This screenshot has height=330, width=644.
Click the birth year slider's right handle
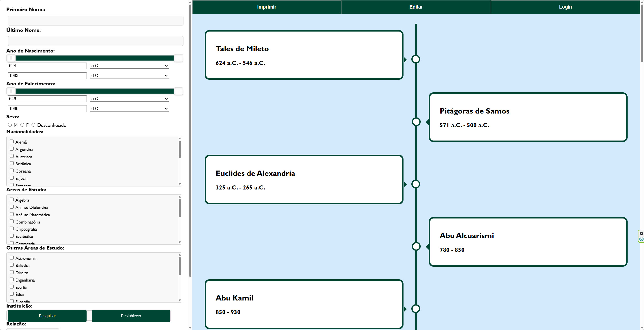click(x=178, y=58)
